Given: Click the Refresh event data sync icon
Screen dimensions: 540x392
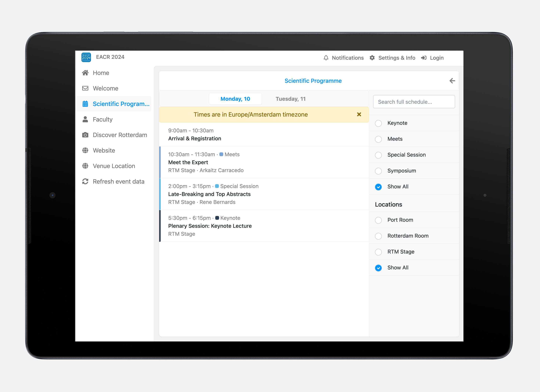Looking at the screenshot, I should (85, 182).
